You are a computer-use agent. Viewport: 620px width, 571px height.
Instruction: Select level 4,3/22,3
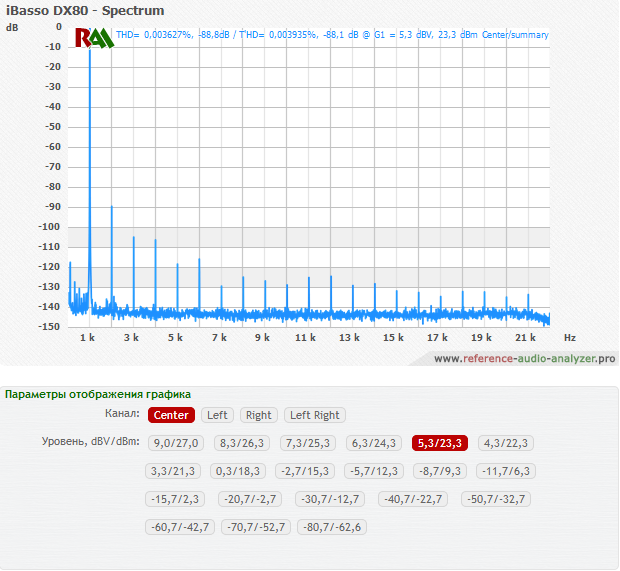point(506,443)
